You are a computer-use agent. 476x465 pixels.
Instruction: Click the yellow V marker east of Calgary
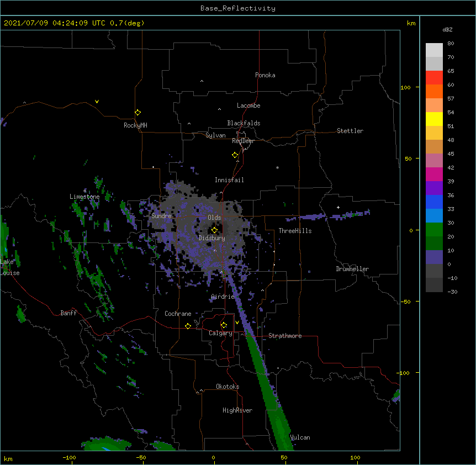click(x=237, y=323)
